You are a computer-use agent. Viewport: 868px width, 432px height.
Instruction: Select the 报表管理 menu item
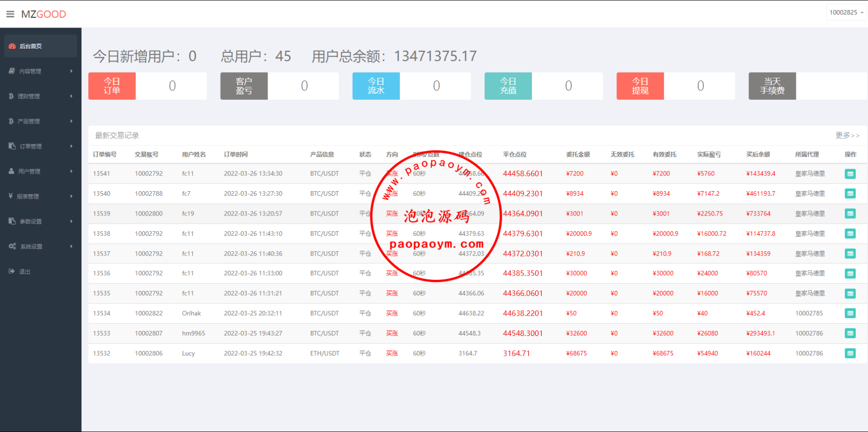pos(28,196)
